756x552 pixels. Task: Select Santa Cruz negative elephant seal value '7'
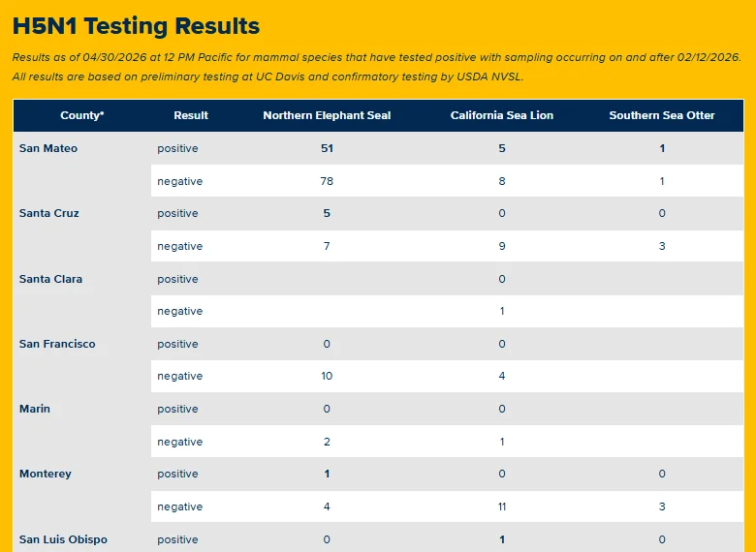coord(327,247)
